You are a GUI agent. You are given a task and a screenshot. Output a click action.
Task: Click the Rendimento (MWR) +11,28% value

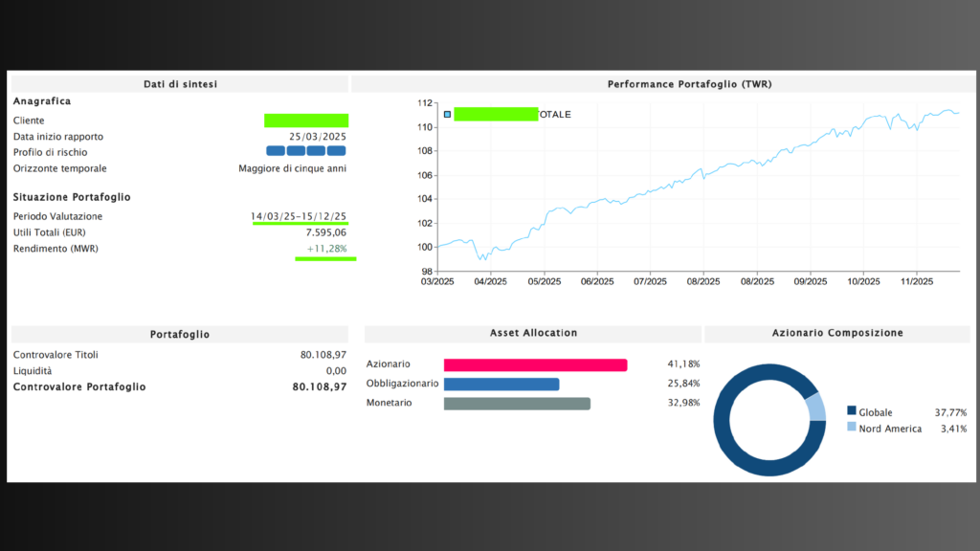325,249
